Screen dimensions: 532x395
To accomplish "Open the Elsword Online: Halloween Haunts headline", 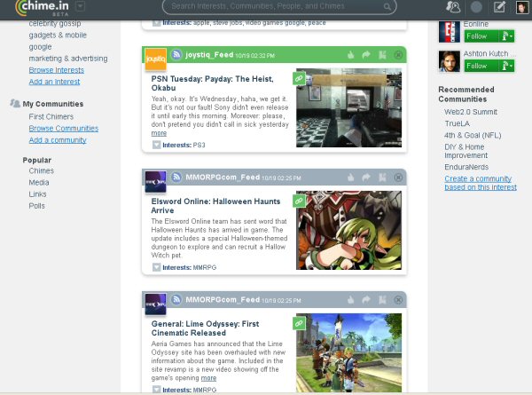I will pos(215,206).
